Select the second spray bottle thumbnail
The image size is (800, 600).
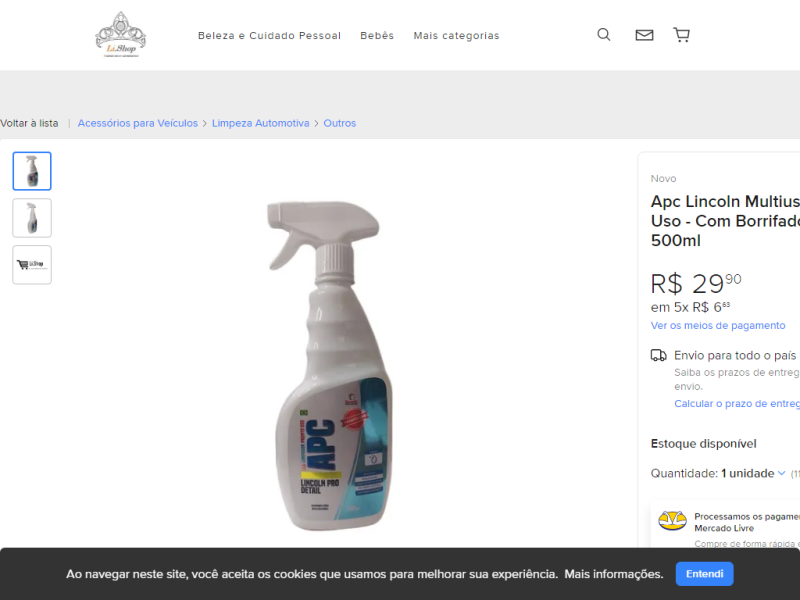(32, 218)
